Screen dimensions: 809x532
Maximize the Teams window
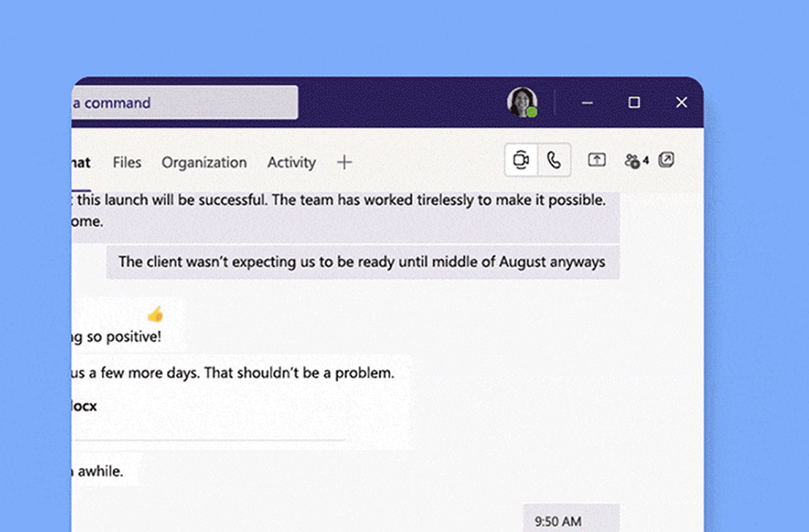pos(634,102)
